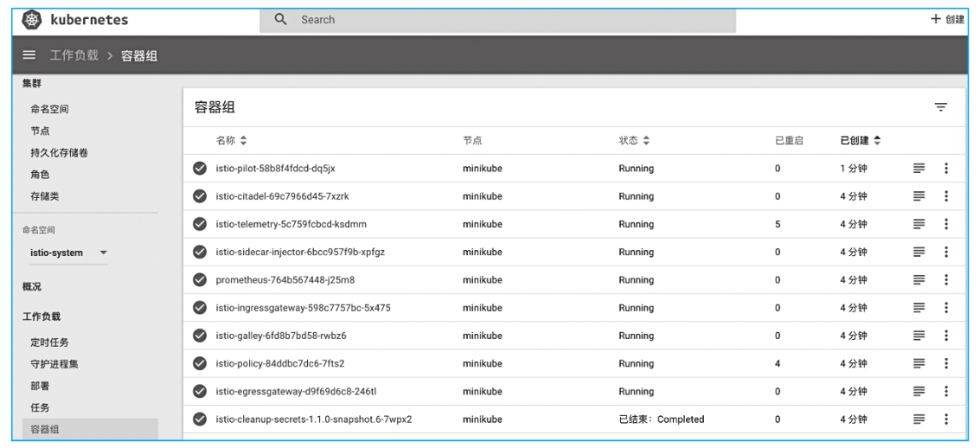
Task: Open the istio-ingressgateway-598c7757bc-5x475 pod link
Action: click(303, 308)
